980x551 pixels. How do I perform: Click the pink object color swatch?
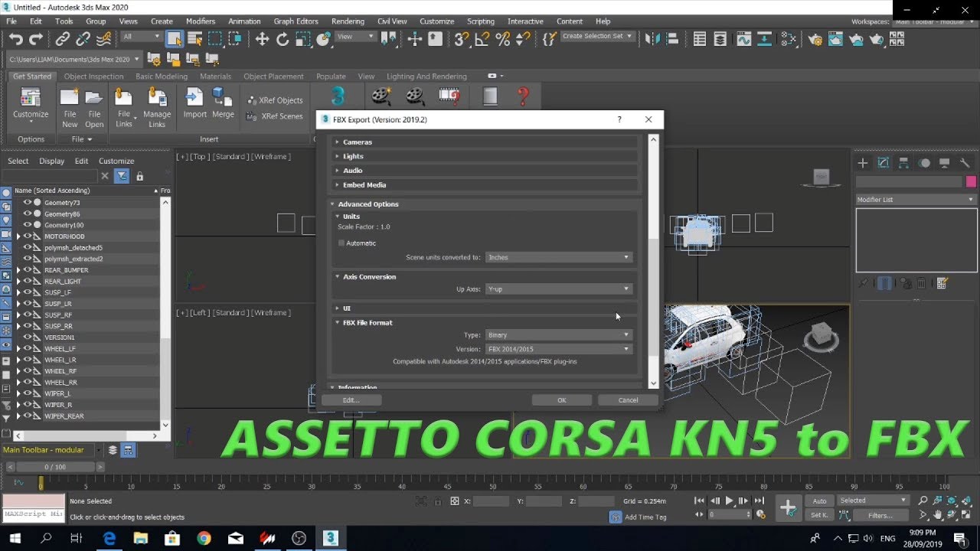click(971, 181)
